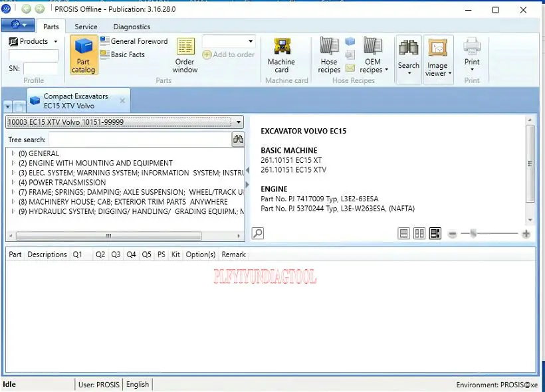Open the Machine card
The image size is (545, 392).
(282, 56)
